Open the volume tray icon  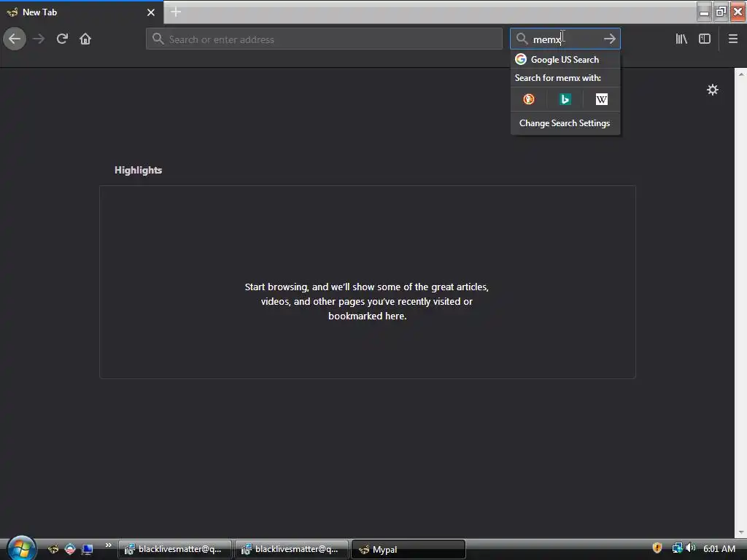[x=690, y=548]
